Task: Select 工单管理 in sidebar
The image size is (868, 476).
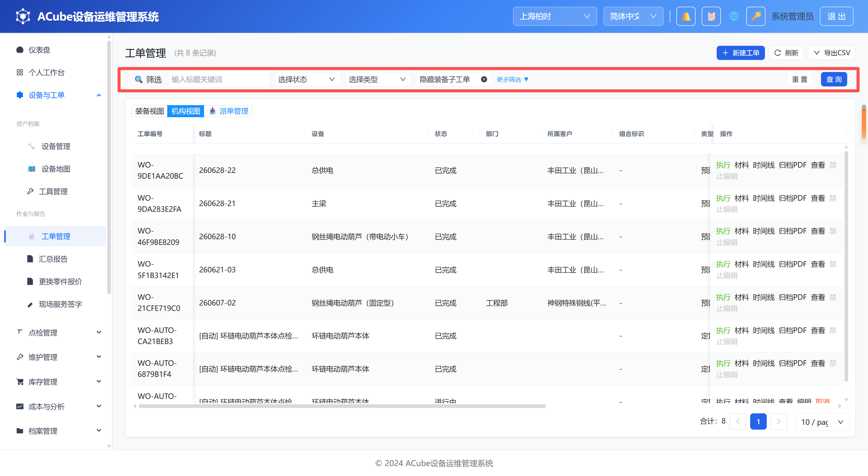Action: pyautogui.click(x=55, y=236)
